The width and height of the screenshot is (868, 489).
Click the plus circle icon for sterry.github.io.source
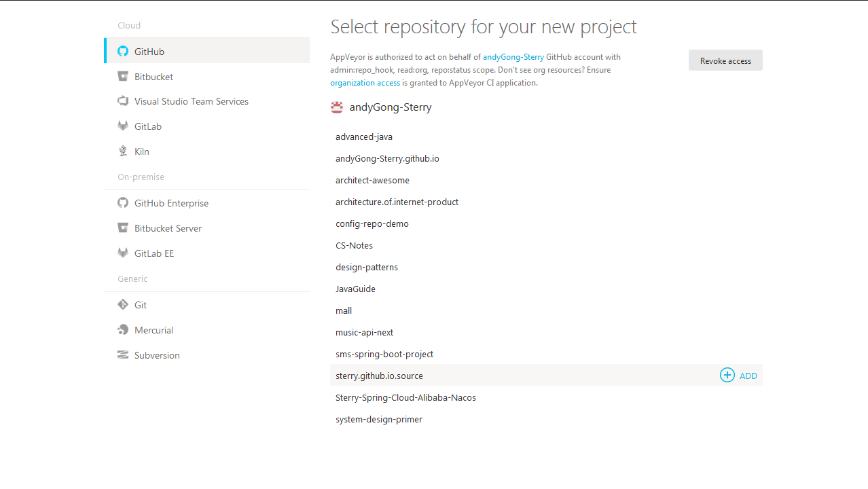(727, 375)
